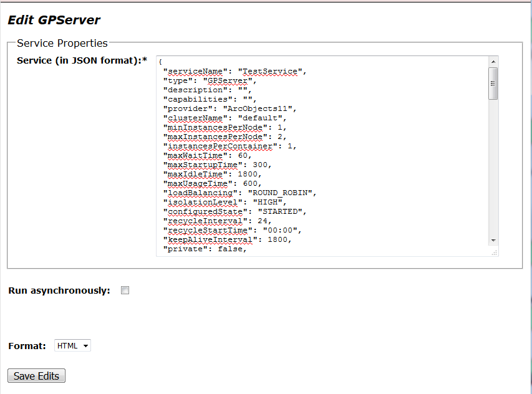Click the JSON textarea scroll up arrow

493,62
